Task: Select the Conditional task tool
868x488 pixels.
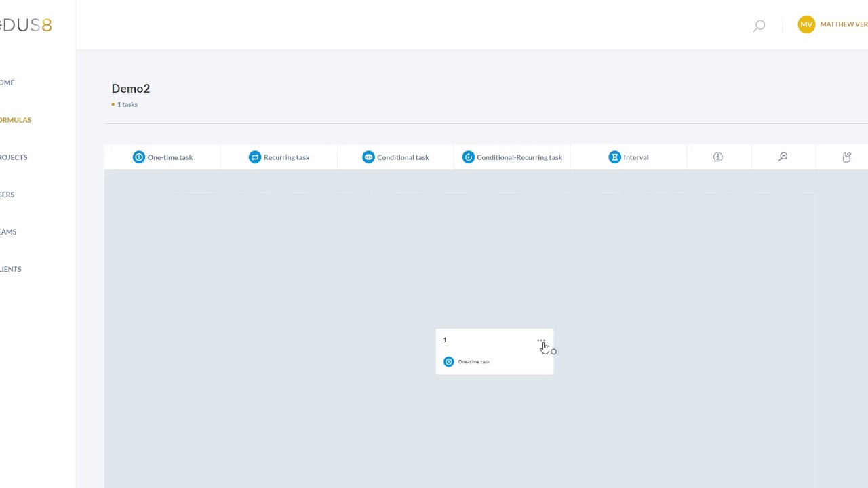Action: click(395, 157)
